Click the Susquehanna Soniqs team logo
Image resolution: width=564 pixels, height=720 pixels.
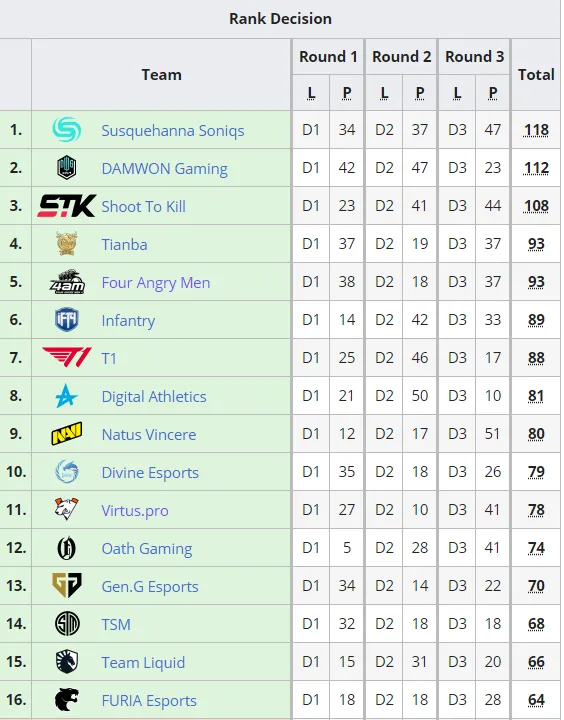tap(67, 129)
